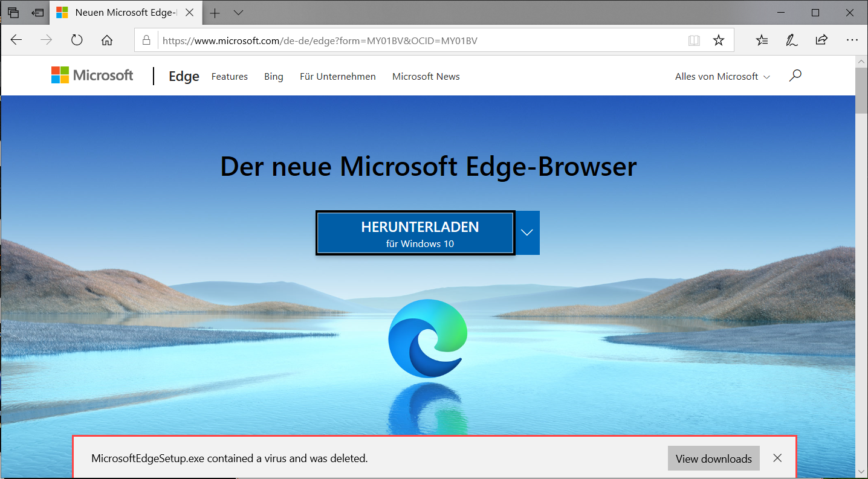The image size is (868, 479).
Task: Click the lock site info icon
Action: pyautogui.click(x=146, y=40)
